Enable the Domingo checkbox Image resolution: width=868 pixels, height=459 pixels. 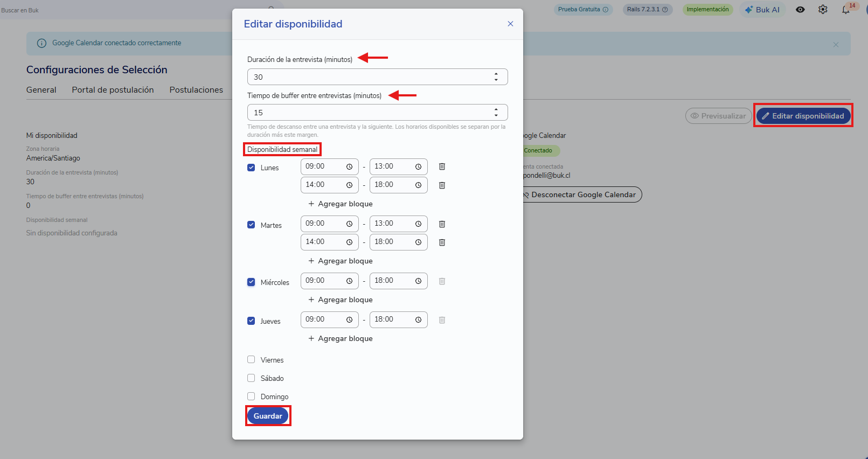tap(251, 396)
